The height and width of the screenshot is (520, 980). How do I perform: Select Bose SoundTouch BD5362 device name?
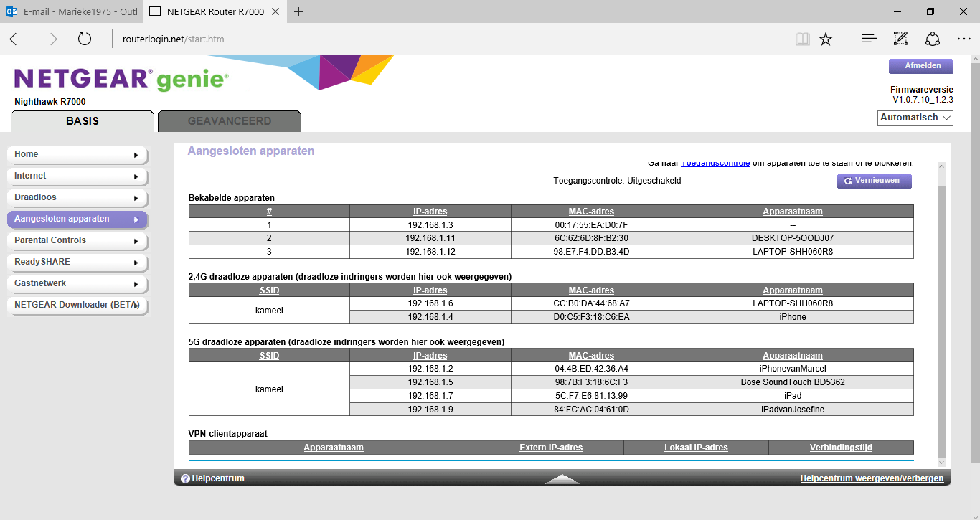point(793,382)
